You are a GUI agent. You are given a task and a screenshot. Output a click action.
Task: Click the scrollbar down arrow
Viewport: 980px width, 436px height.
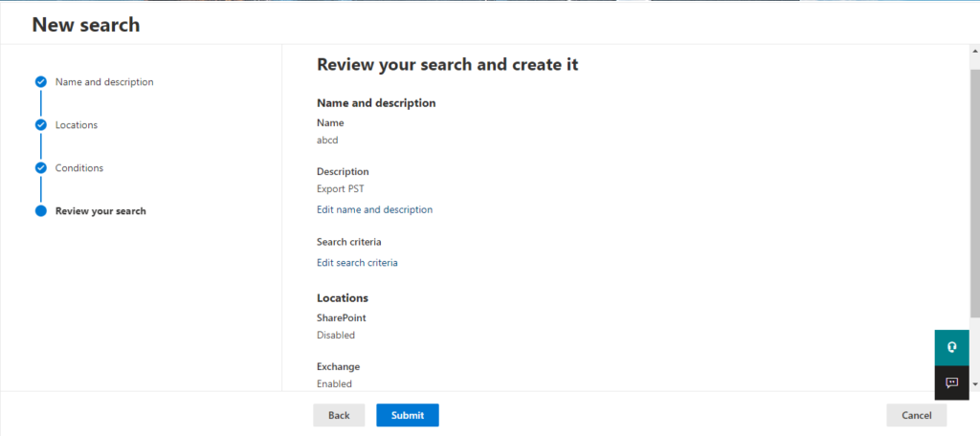[975, 384]
